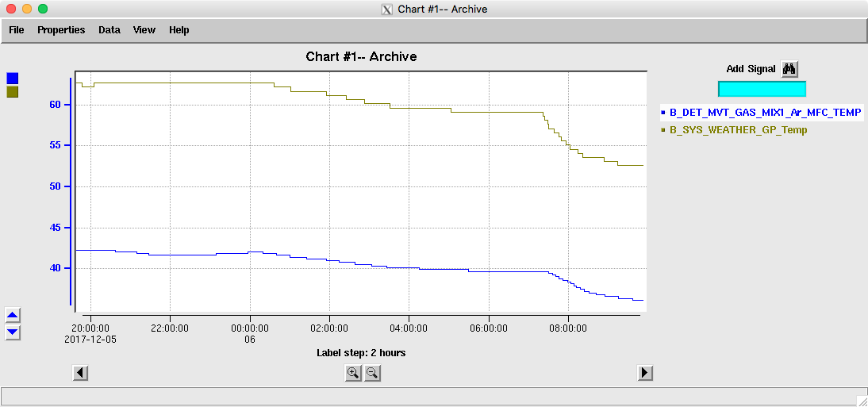Open the Data menu
Screen dimensions: 868x407
tap(109, 30)
